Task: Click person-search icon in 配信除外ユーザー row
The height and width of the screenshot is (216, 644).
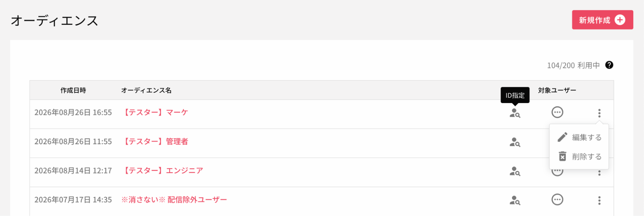Action: [515, 200]
